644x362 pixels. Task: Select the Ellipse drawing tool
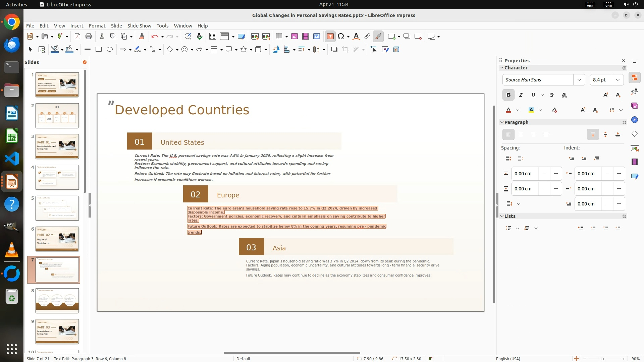(x=110, y=50)
